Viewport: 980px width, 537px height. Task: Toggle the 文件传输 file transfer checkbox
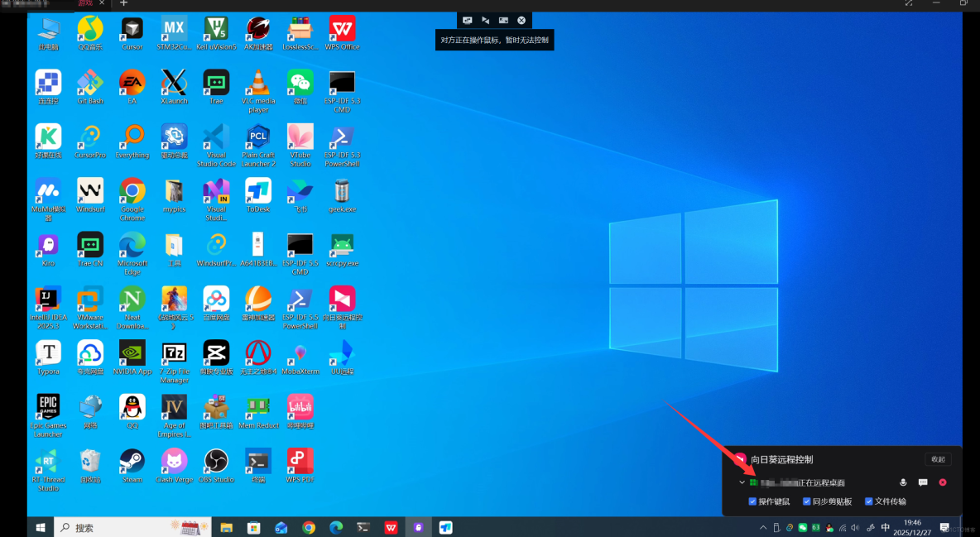[x=868, y=501]
